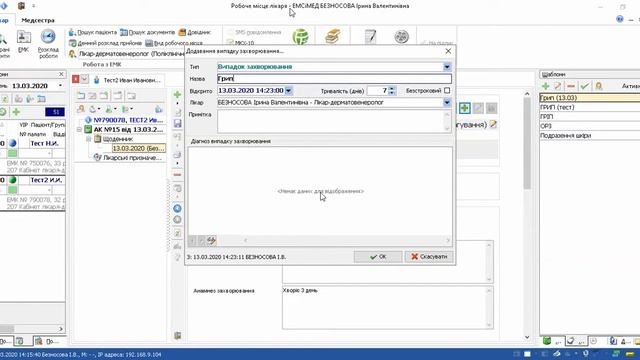Click the notepad with pen ribbon icon
This screenshot has height=360, width=640.
[370, 37]
